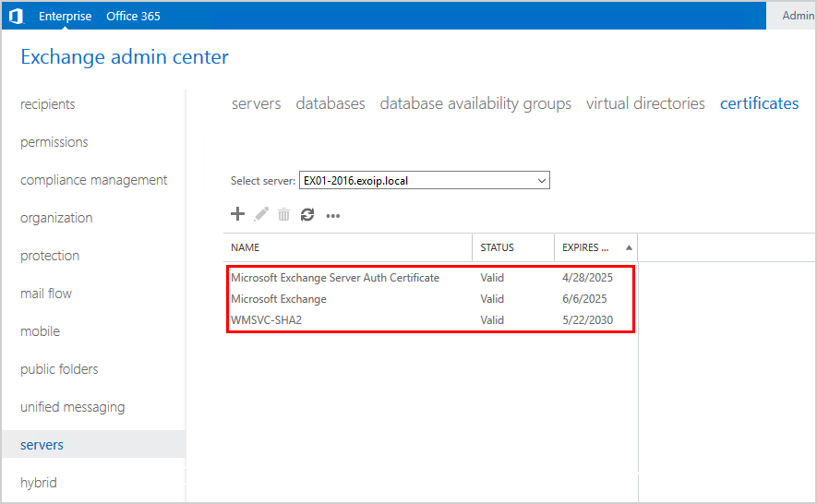The width and height of the screenshot is (817, 504).
Task: Open the Admin menu
Action: point(798,16)
